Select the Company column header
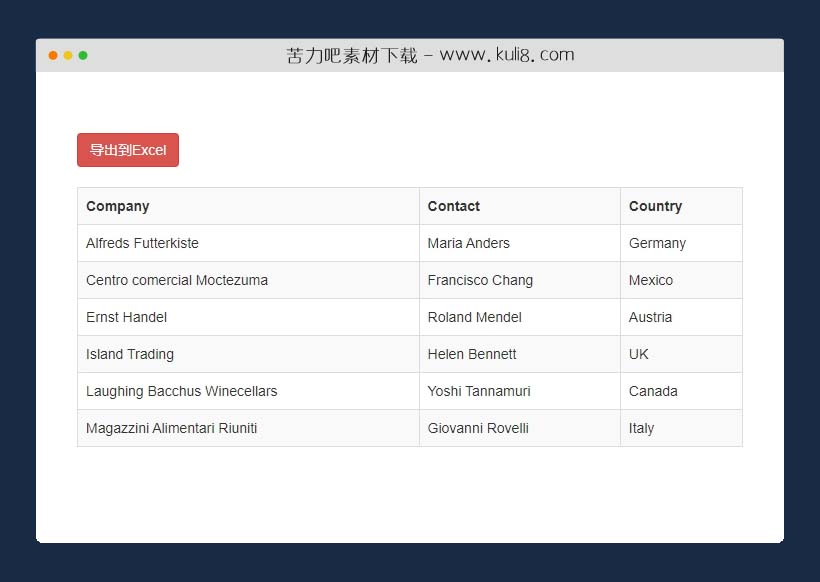Viewport: 820px width, 582px height. tap(117, 206)
